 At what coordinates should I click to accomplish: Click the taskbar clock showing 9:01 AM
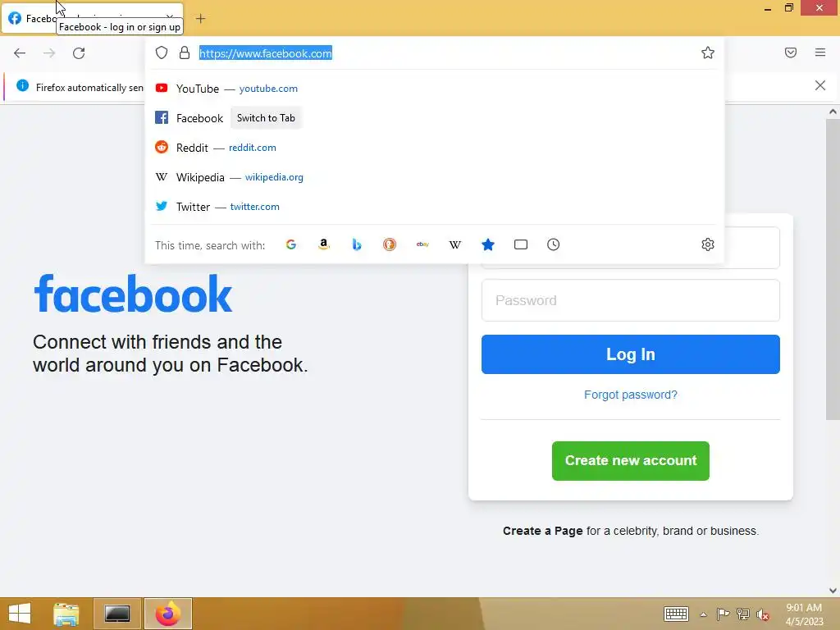[804, 614]
